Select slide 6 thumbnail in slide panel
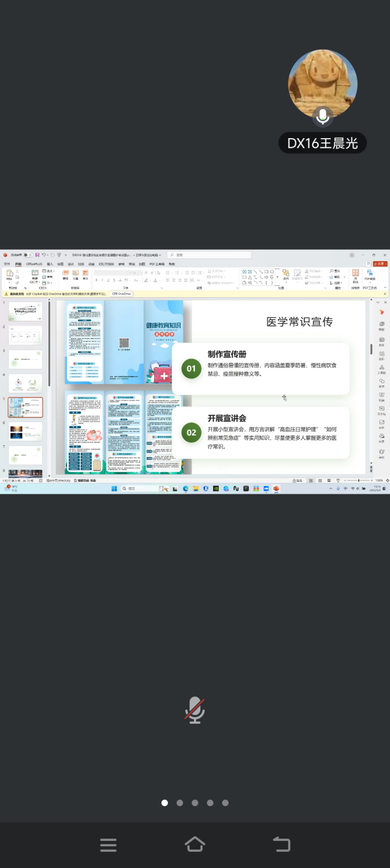Image resolution: width=390 pixels, height=868 pixels. tap(25, 431)
